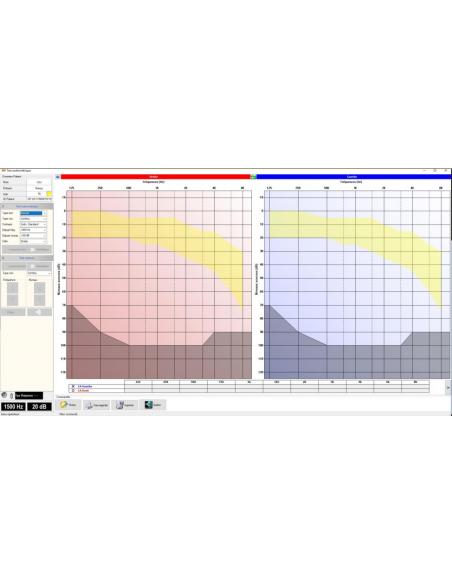Click the Droite side button in Test manuel
The height and width of the screenshot is (584, 452).
[13, 312]
